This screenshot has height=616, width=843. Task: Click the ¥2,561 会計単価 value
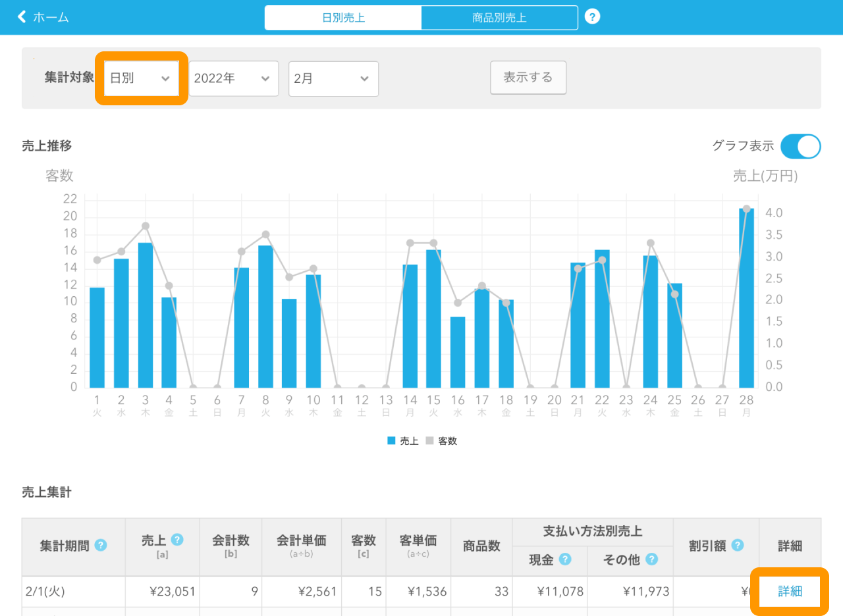(317, 592)
